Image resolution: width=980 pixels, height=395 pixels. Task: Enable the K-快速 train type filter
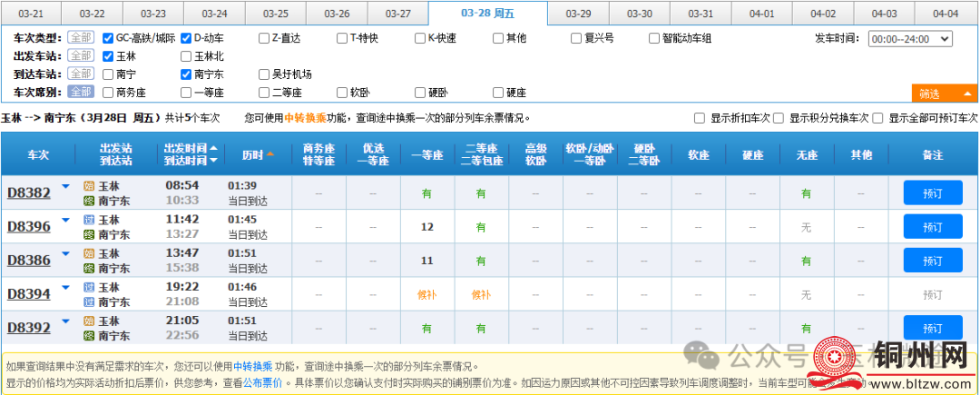coord(420,38)
